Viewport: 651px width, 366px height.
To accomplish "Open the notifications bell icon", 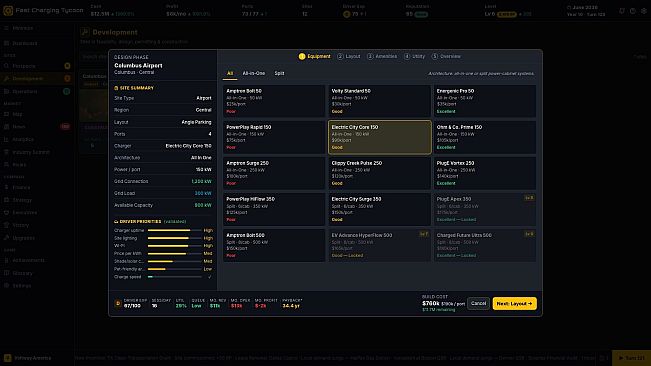I will (x=622, y=11).
